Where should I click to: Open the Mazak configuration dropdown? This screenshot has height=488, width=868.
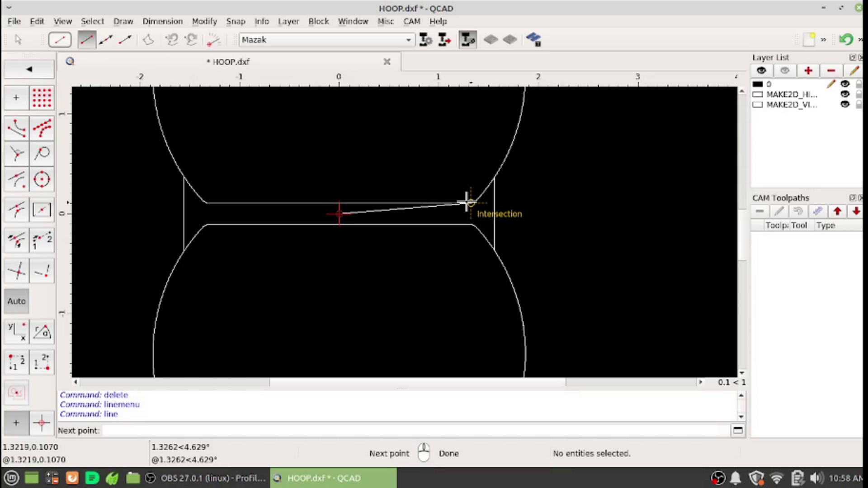326,40
